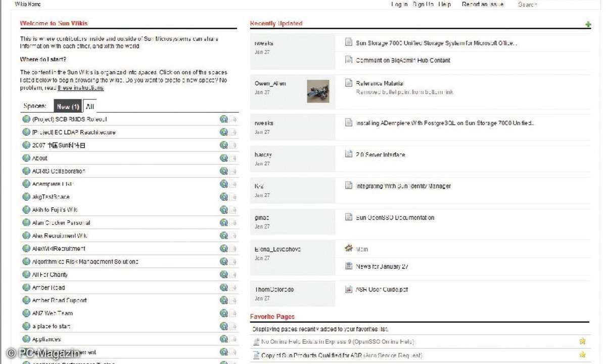
Task: Switch to the All spaces tab
Action: point(89,106)
